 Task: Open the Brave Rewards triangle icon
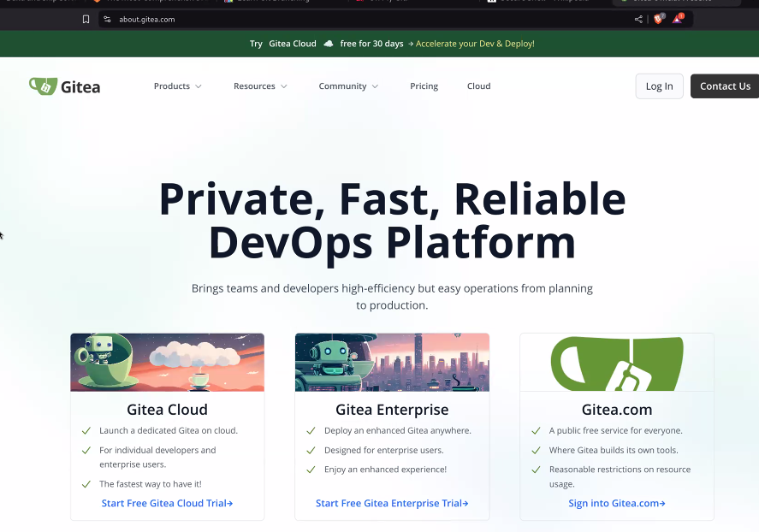point(678,19)
